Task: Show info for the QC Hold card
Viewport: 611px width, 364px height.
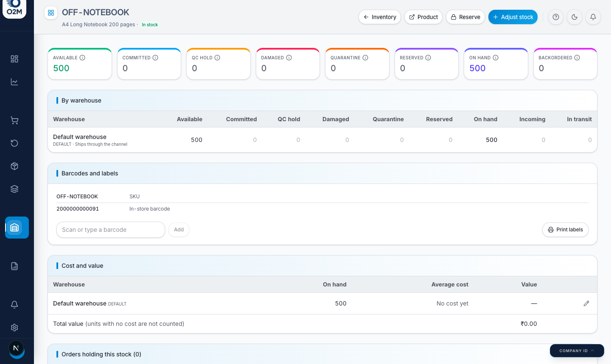Action: click(x=217, y=58)
